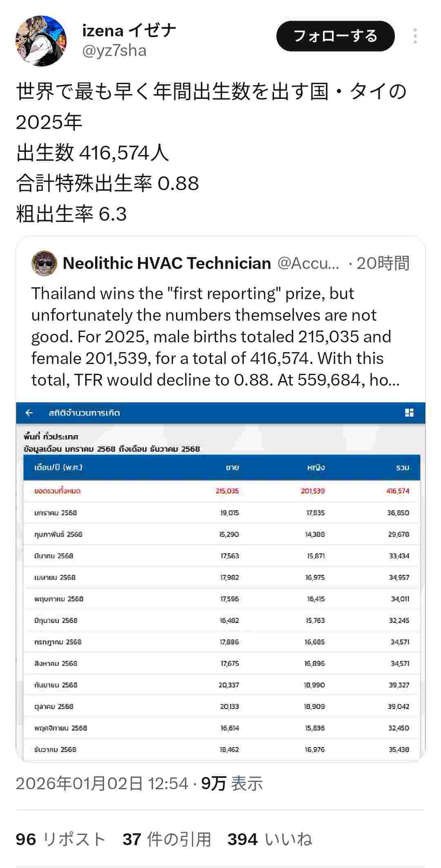The width and height of the screenshot is (441, 868).
Task: Click the grid icon in the blue header
Action: click(x=409, y=413)
